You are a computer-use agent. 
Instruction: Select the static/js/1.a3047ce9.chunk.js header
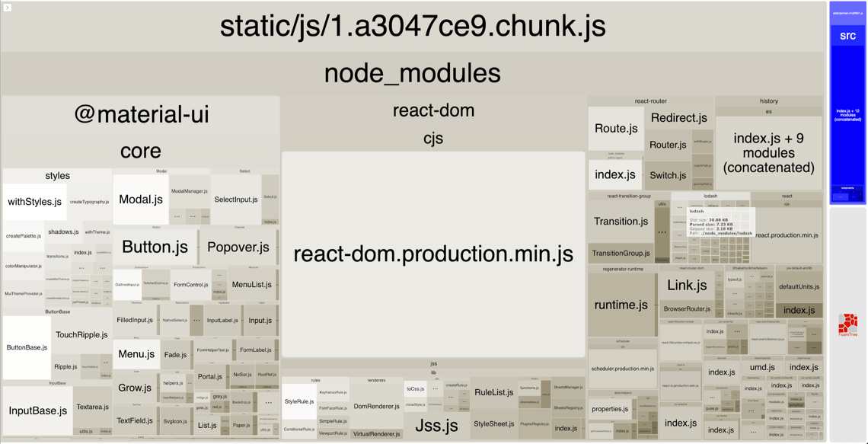point(413,27)
